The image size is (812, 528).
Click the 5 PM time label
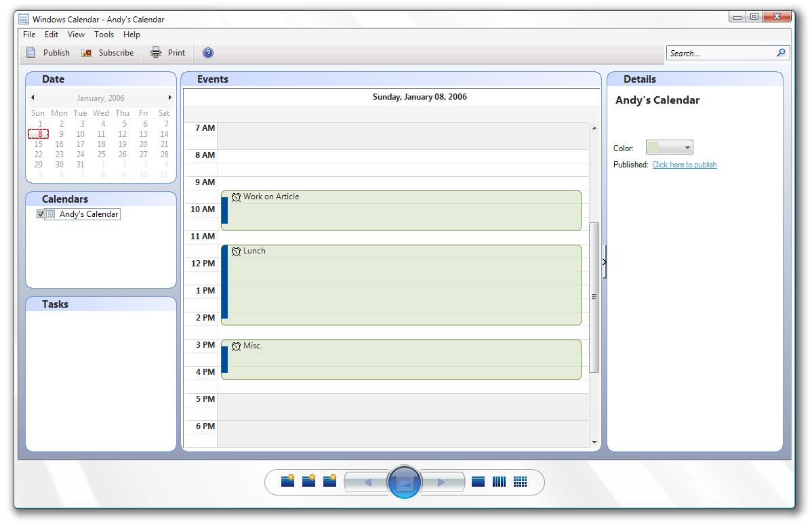pyautogui.click(x=205, y=399)
